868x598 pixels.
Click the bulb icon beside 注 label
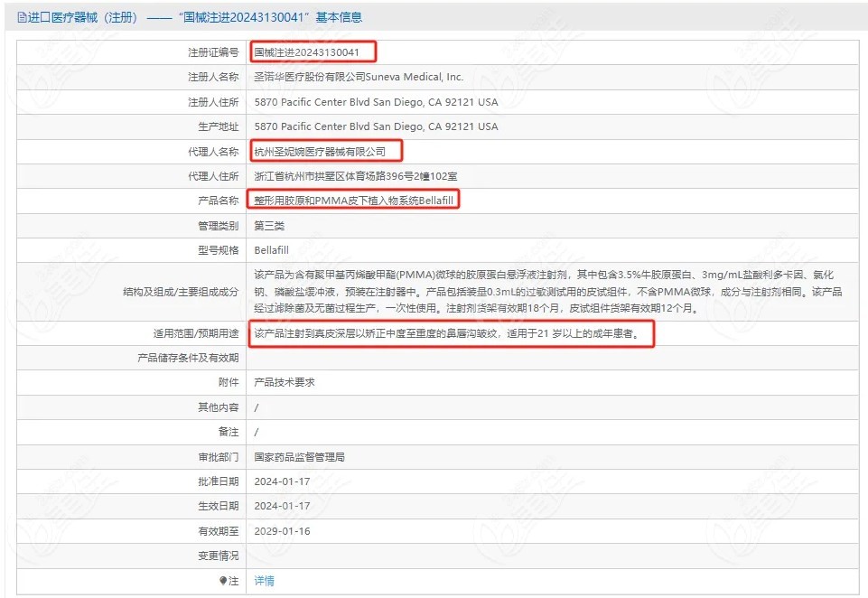tap(223, 581)
